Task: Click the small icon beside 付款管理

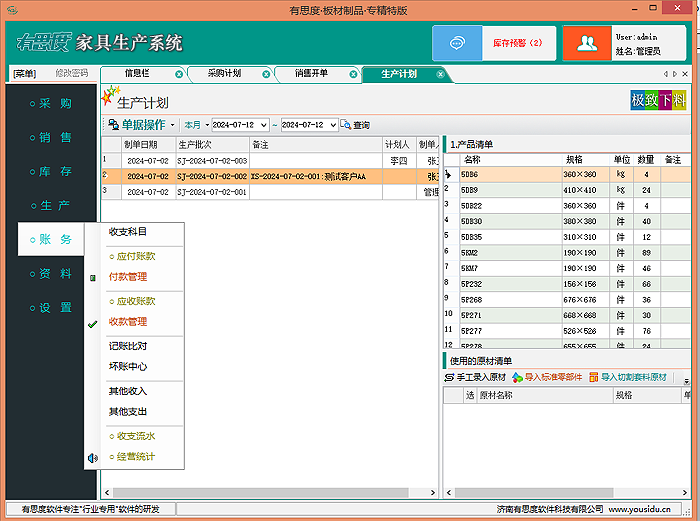Action: pyautogui.click(x=92, y=278)
